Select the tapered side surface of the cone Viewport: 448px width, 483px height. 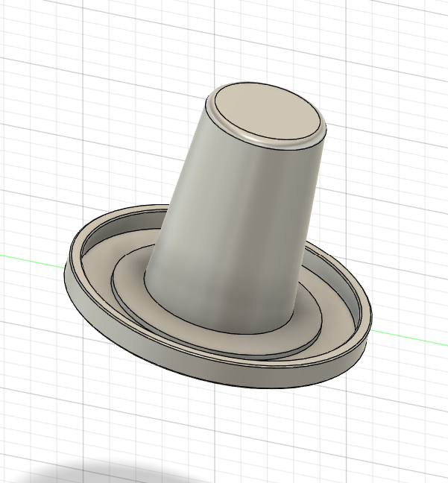pyautogui.click(x=231, y=224)
